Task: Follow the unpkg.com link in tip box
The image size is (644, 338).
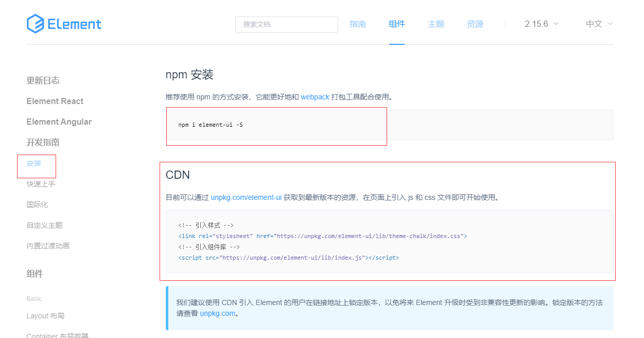Action: (x=218, y=313)
